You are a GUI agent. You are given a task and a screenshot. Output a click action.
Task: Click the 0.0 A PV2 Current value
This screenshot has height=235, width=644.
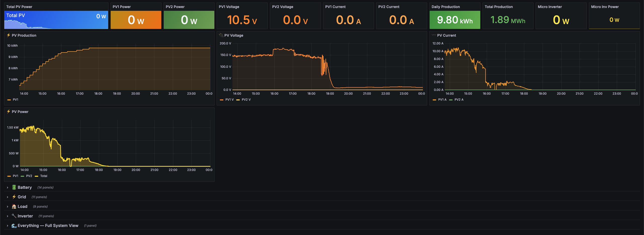coord(401,20)
